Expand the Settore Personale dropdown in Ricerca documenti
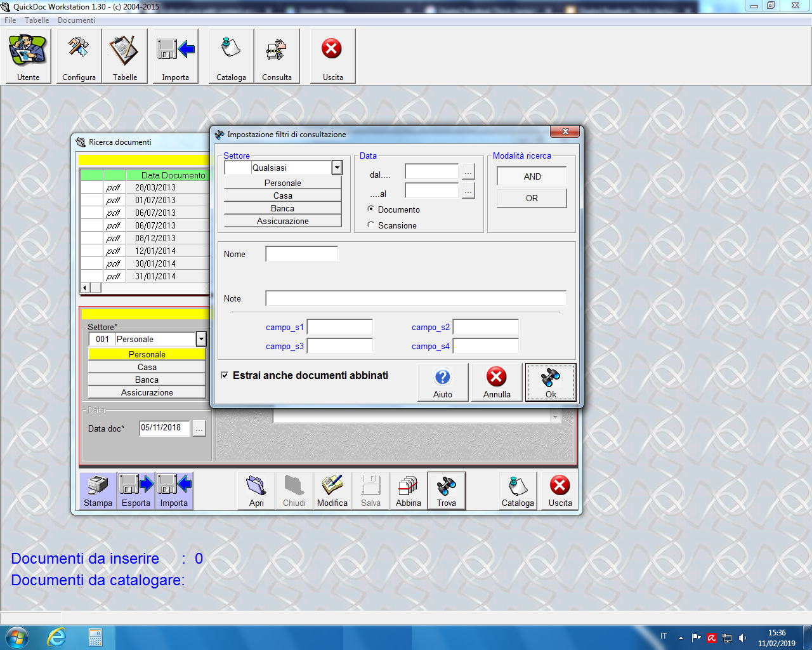Viewport: 812px width, 650px height. [201, 339]
